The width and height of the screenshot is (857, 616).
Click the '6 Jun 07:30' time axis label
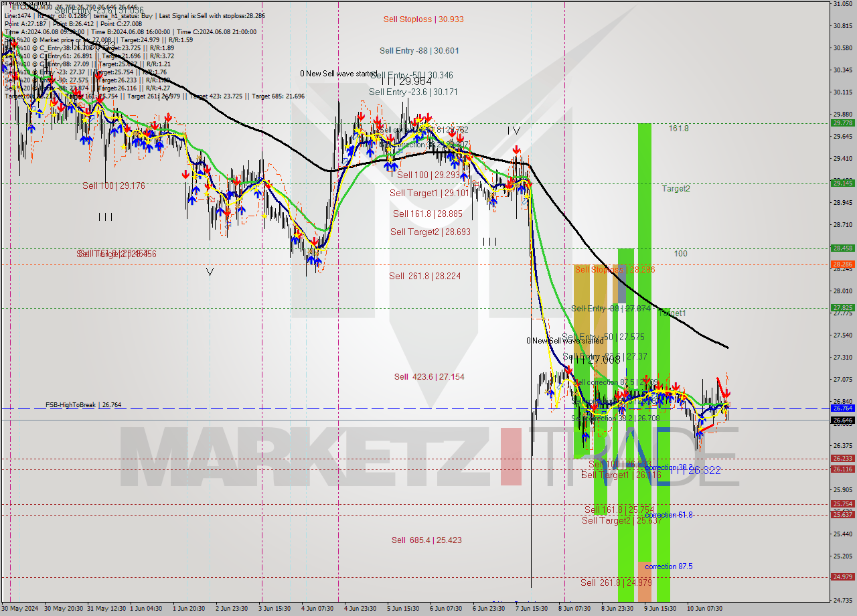tap(445, 609)
